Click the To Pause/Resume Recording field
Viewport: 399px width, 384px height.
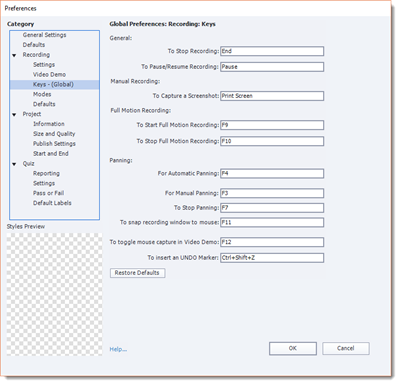pos(272,67)
